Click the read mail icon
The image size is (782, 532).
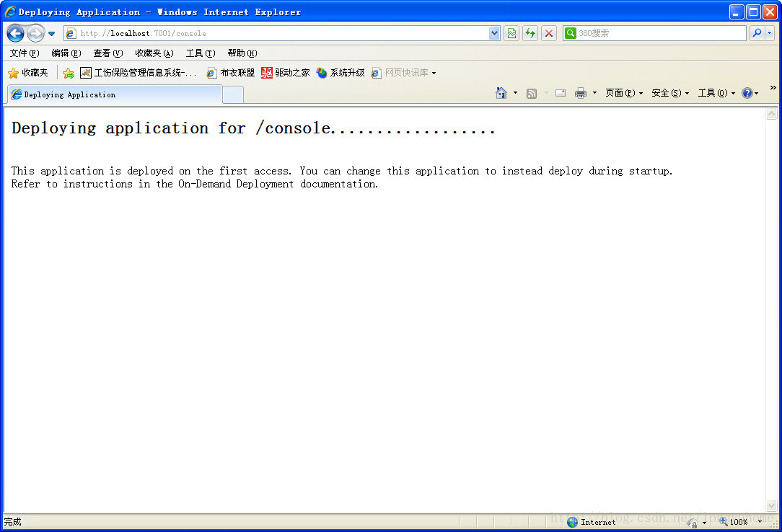pyautogui.click(x=561, y=93)
